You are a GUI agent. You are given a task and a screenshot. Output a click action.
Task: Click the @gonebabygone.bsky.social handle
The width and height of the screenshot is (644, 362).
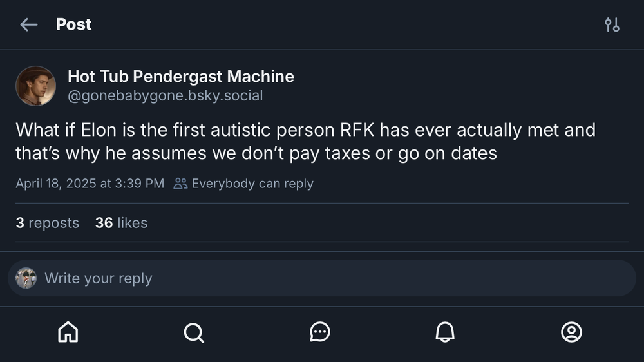(165, 96)
